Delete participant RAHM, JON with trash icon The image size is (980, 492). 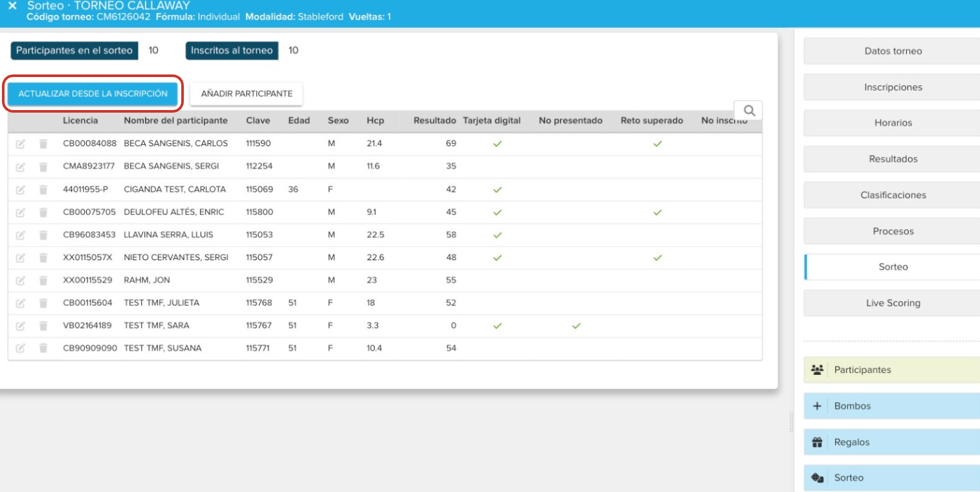tap(43, 280)
